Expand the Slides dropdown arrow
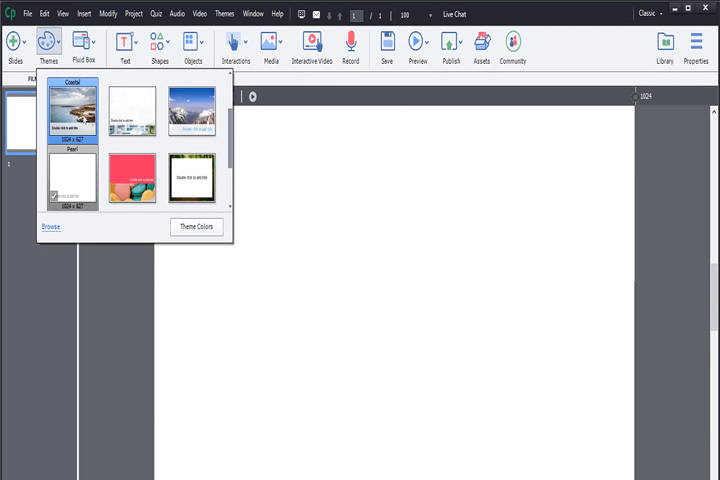The image size is (720, 480). point(24,42)
